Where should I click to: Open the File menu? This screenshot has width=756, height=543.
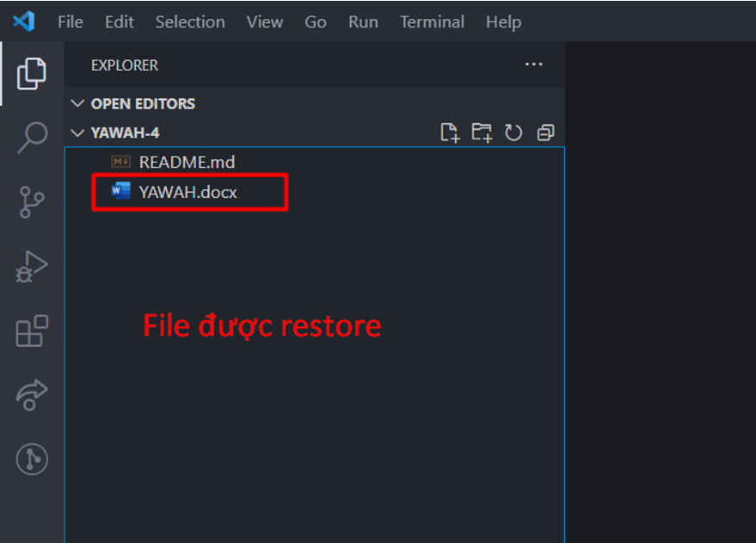[x=71, y=22]
